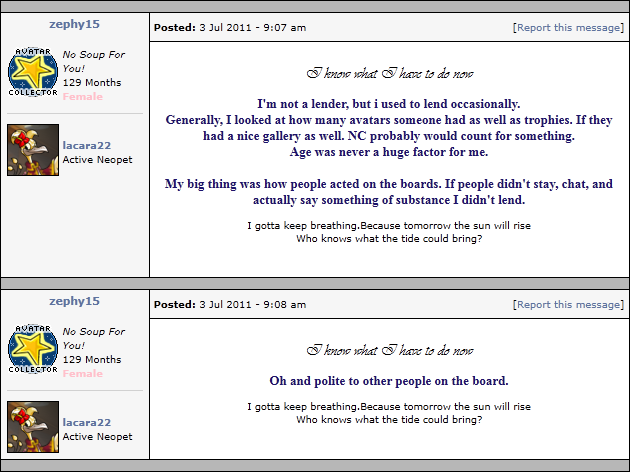Click 'Active Neopet' label in the 9:08 am post

pos(97,437)
